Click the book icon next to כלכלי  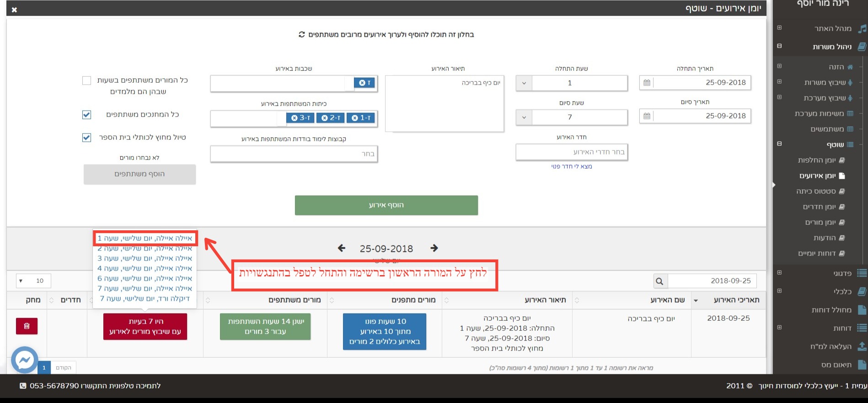point(862,291)
